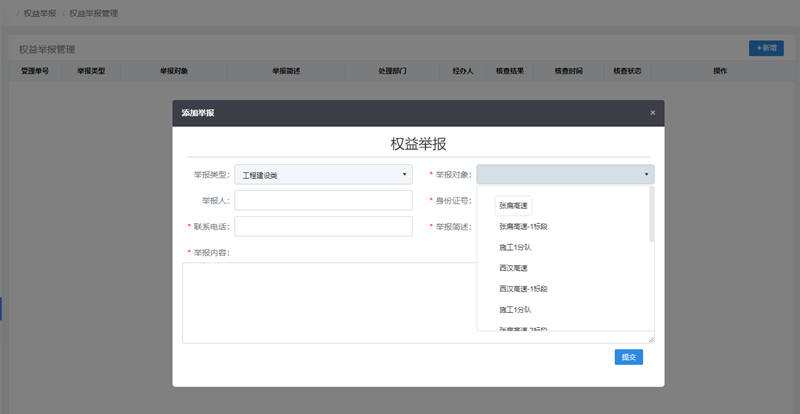Screen dimensions: 800x414
Task: Click the 受理单号 column header
Action: tap(35, 72)
